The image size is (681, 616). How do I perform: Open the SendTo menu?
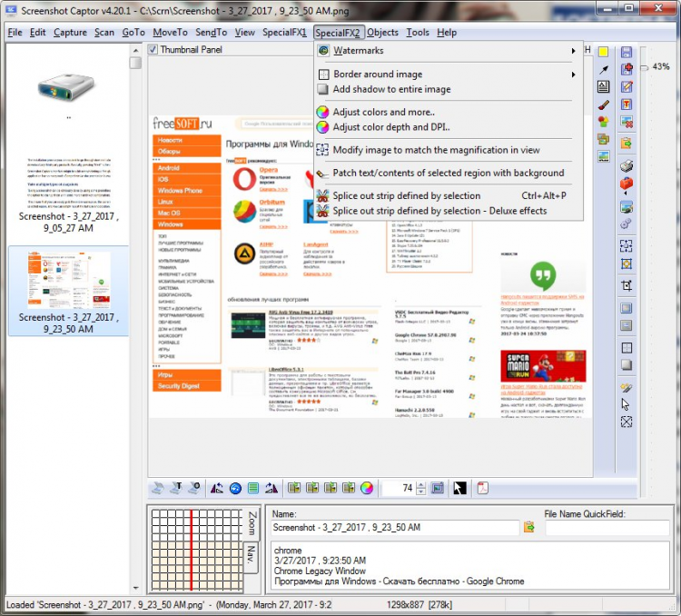[x=211, y=33]
